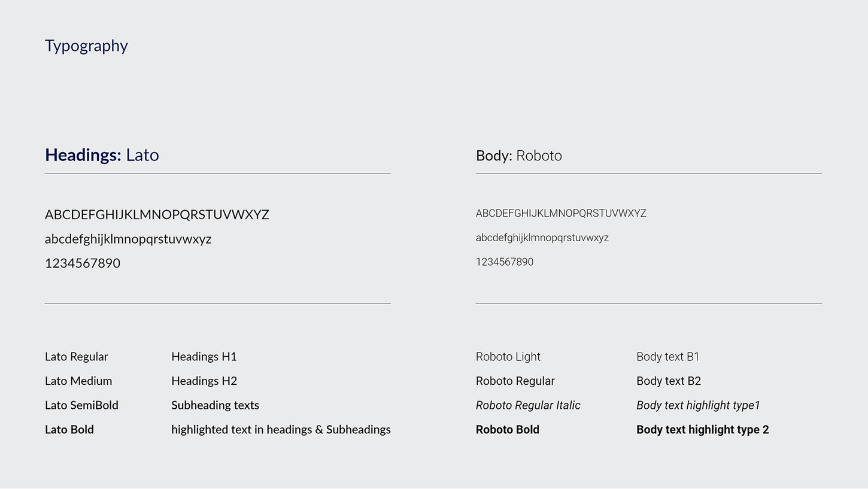Click the Typography page title
The width and height of the screenshot is (868, 489).
tap(86, 46)
